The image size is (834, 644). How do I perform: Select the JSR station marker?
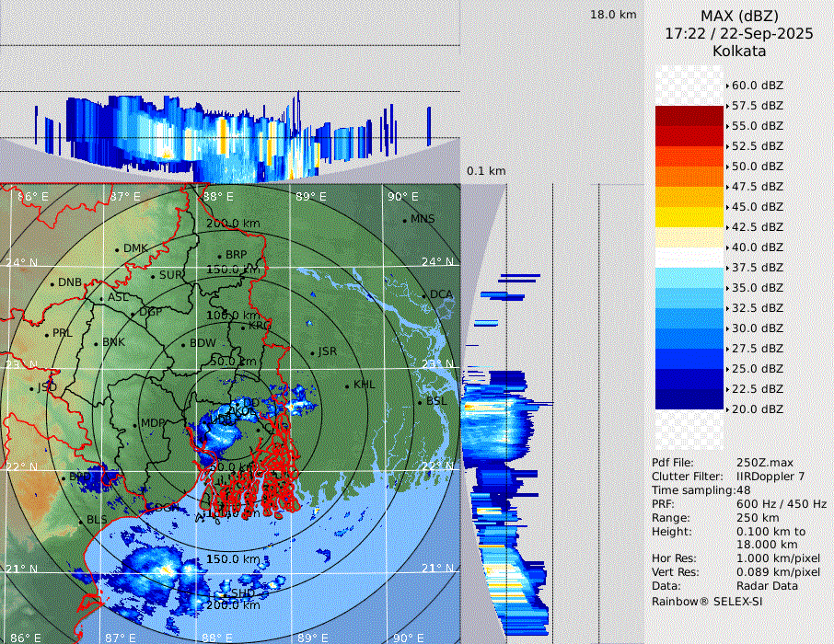(x=313, y=352)
